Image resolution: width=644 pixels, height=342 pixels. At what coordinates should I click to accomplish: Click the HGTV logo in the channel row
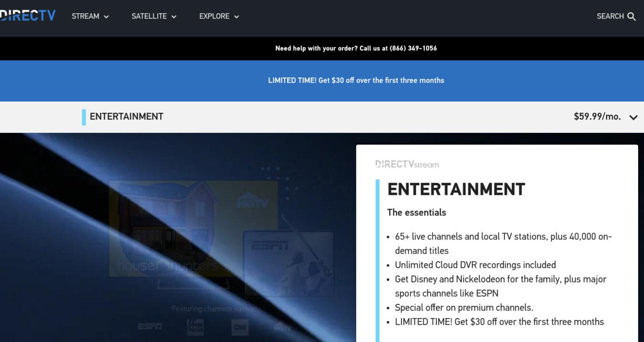click(x=283, y=327)
